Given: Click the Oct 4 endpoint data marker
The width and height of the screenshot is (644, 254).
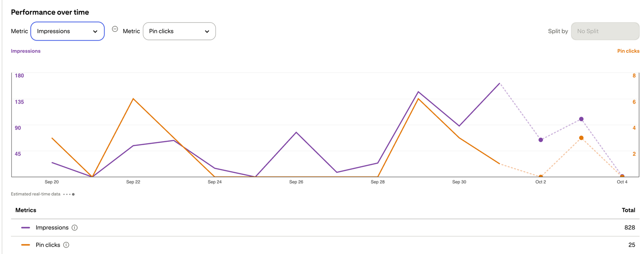Looking at the screenshot, I should tap(622, 176).
